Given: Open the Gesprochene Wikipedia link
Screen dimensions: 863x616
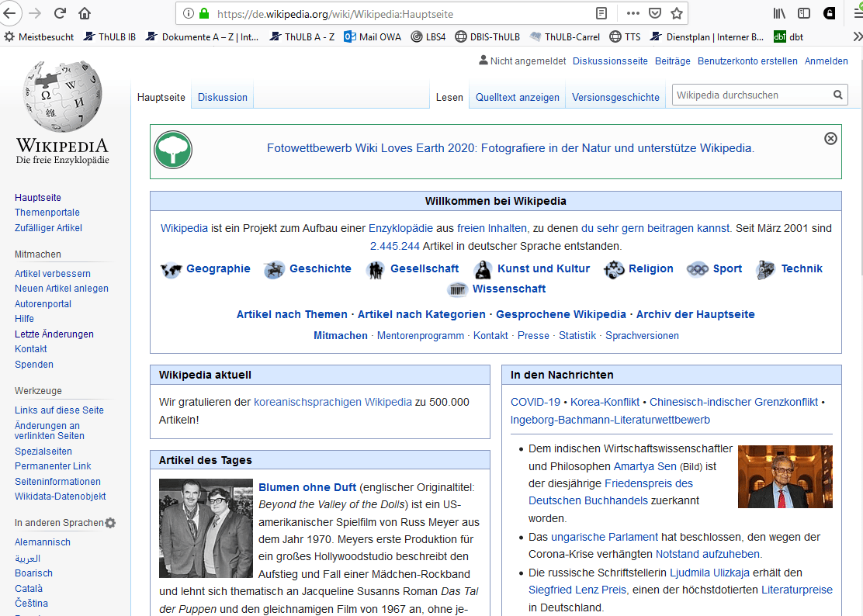Looking at the screenshot, I should coord(561,315).
